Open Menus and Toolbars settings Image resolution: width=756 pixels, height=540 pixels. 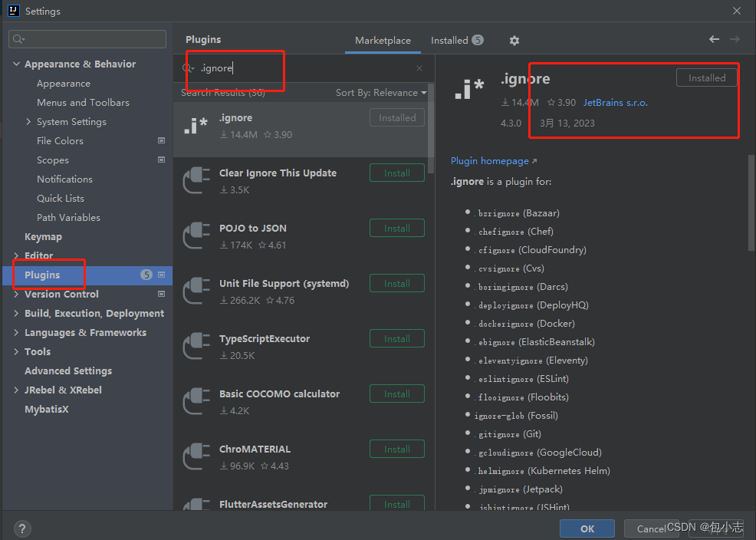83,103
